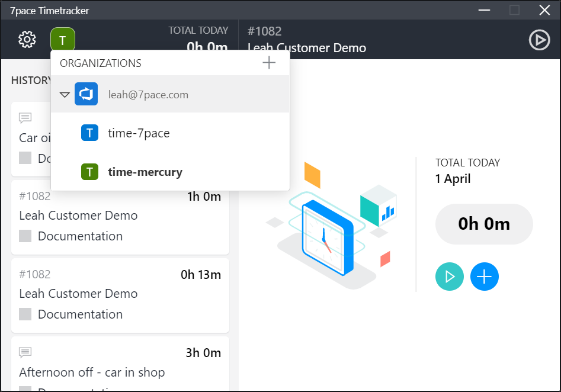Click the Azure DevOps account icon
This screenshot has width=561, height=392.
click(86, 94)
